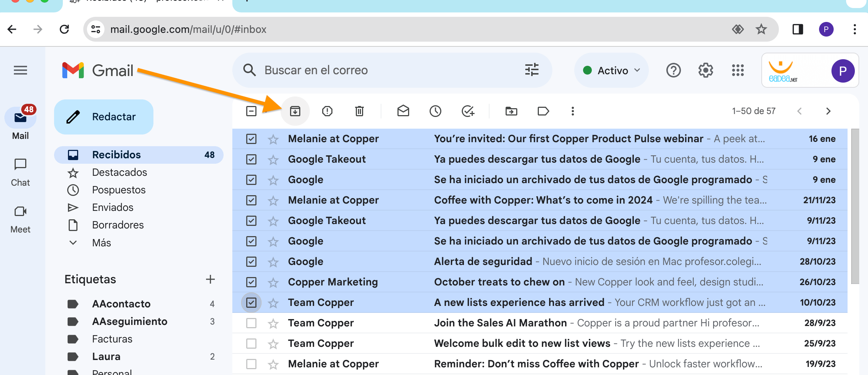The width and height of the screenshot is (868, 375).
Task: Snooze the selected emails
Action: [435, 111]
